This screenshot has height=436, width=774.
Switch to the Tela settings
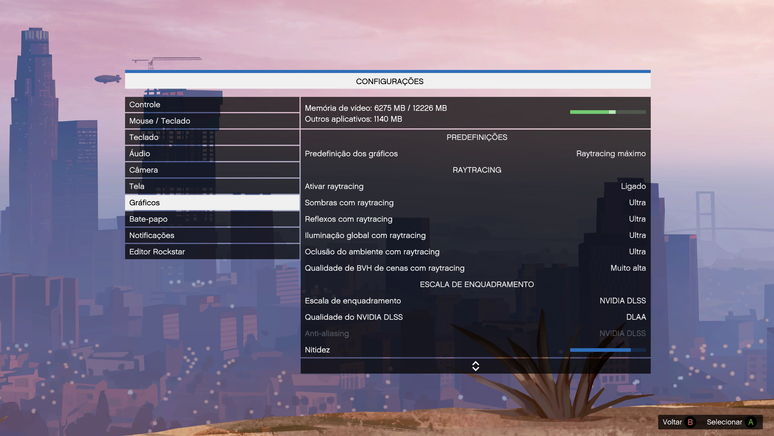point(212,186)
